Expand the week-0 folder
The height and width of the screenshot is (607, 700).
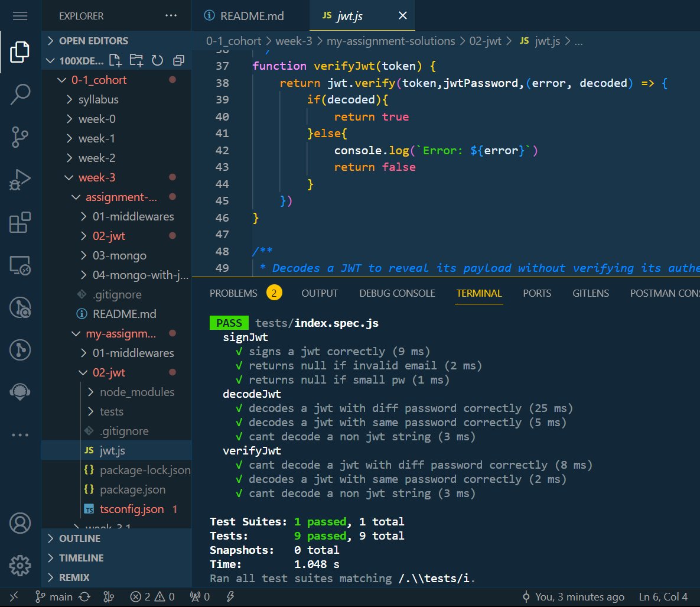click(x=116, y=119)
